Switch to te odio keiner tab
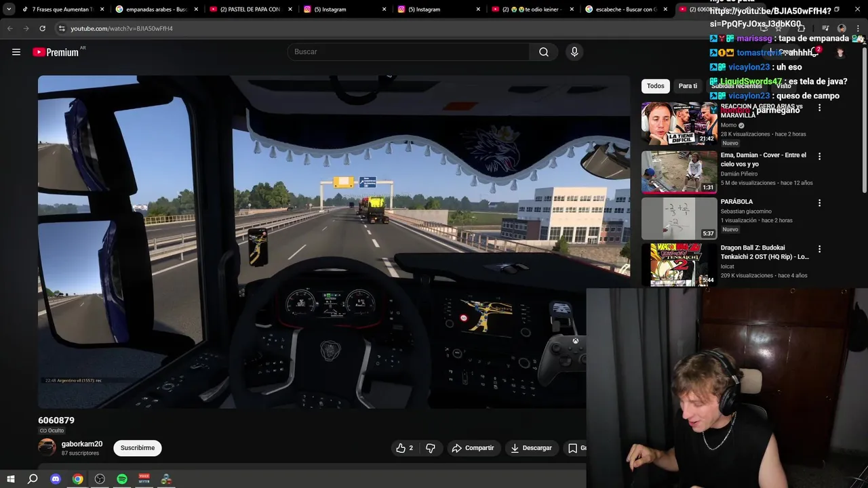The width and height of the screenshot is (868, 488). coord(533,9)
